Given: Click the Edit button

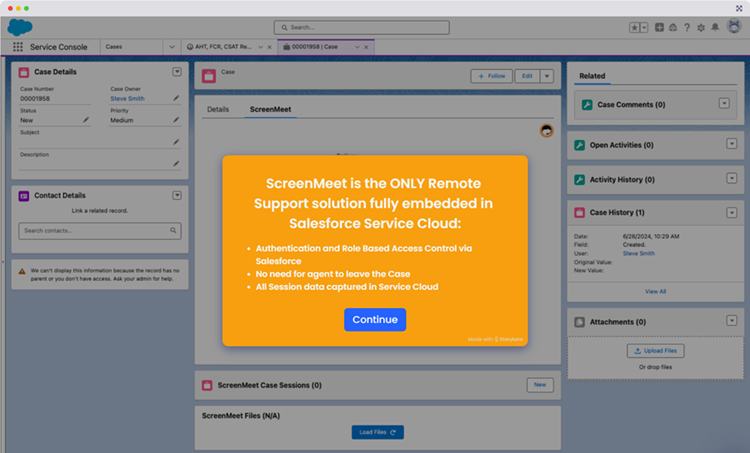Looking at the screenshot, I should coord(527,76).
